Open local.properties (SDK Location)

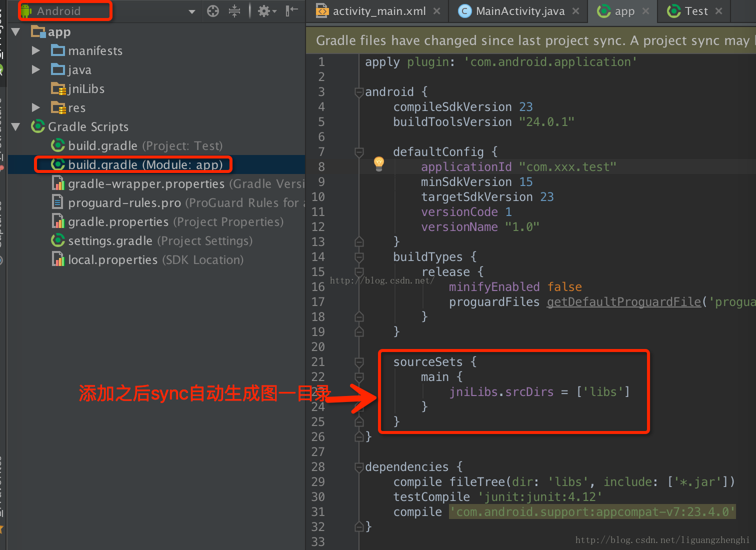(x=147, y=260)
